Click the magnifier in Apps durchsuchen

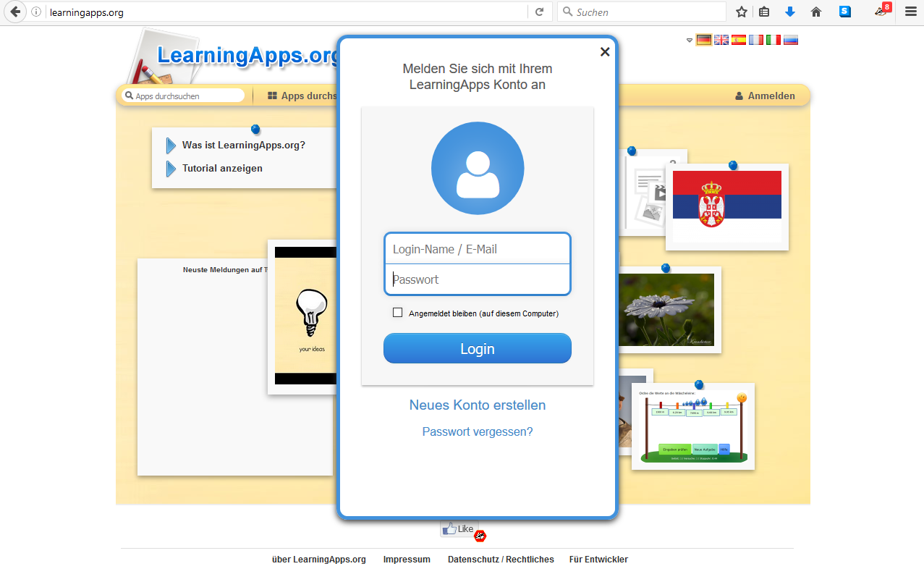(130, 96)
